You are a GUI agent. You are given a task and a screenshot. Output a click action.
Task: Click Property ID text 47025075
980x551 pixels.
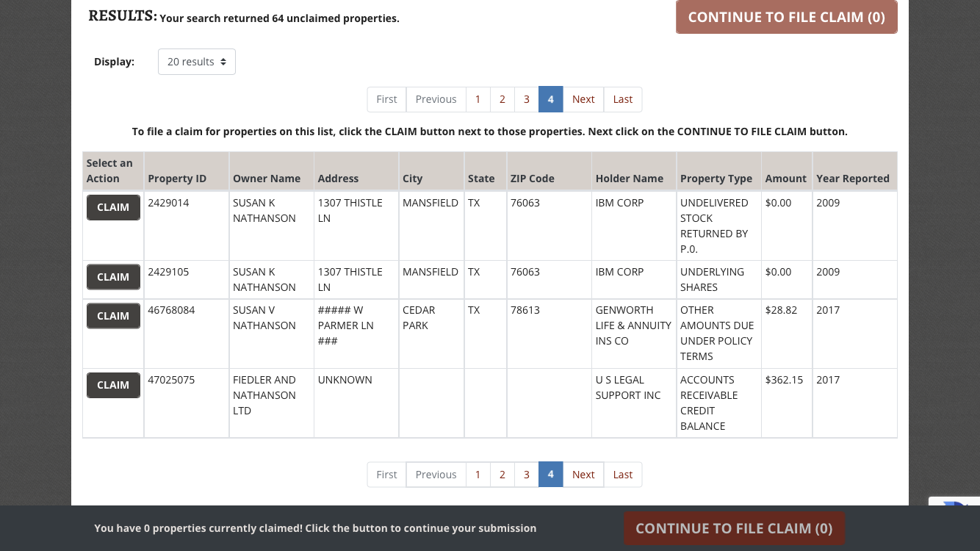click(x=170, y=380)
